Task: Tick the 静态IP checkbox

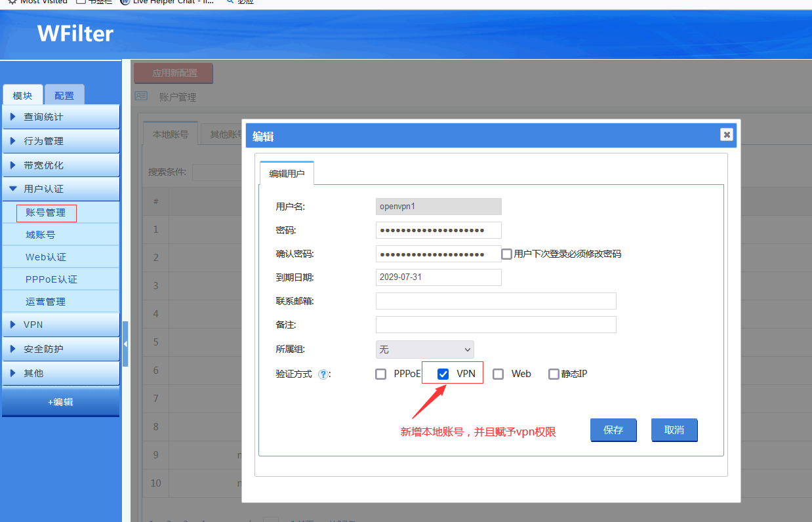Action: pyautogui.click(x=554, y=374)
